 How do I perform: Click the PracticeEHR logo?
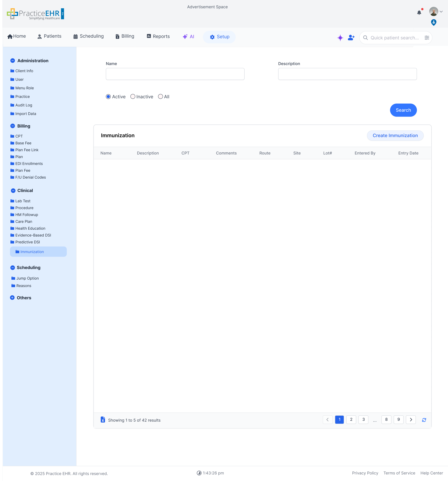pyautogui.click(x=35, y=14)
